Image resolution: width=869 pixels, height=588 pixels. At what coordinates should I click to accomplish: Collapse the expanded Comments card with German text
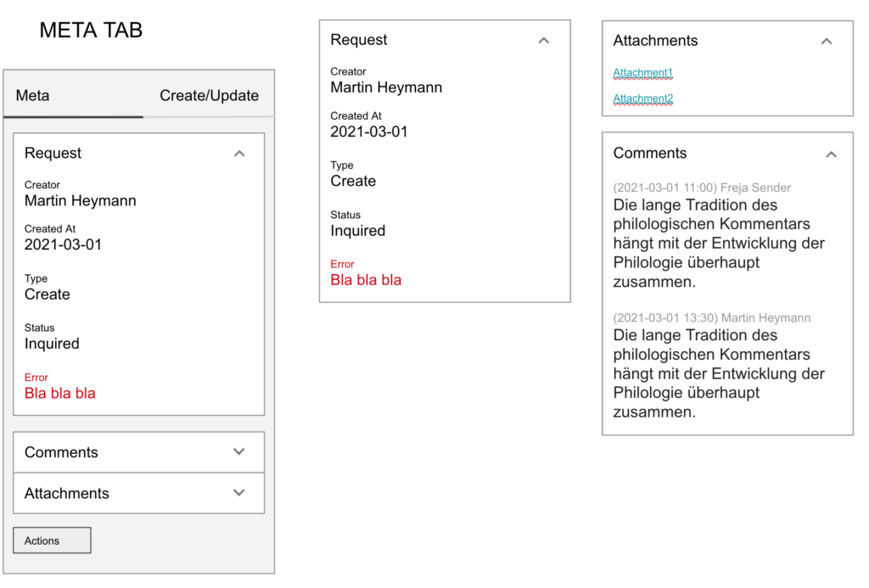click(831, 154)
